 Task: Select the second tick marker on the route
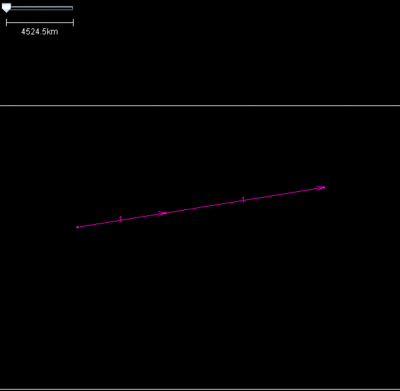tap(243, 200)
